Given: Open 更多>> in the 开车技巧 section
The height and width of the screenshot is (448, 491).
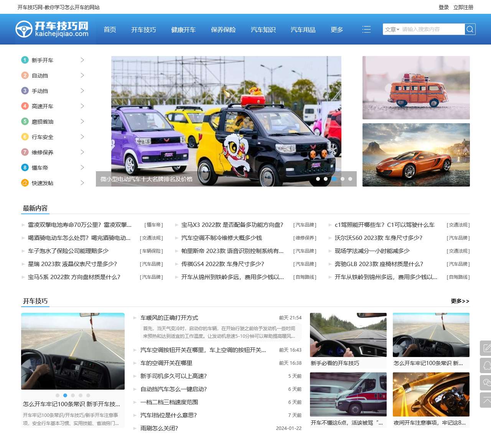Looking at the screenshot, I should [x=460, y=302].
